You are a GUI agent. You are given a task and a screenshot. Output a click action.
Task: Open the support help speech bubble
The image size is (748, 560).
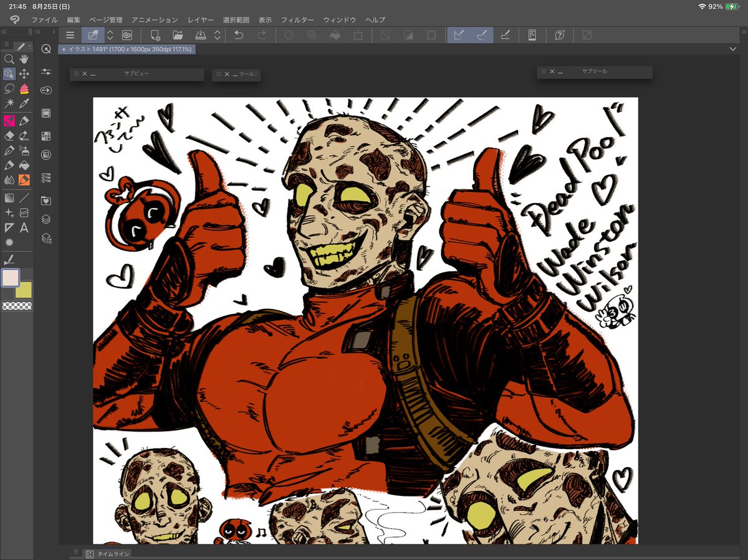(559, 35)
